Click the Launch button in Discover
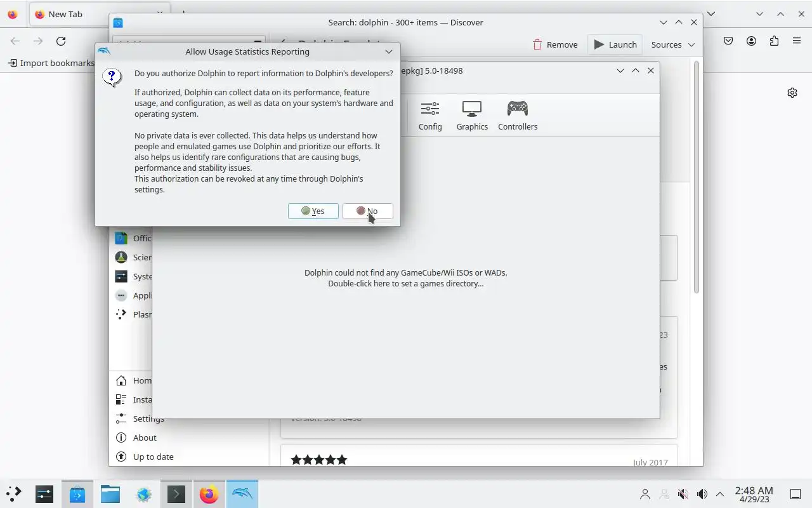This screenshot has width=812, height=508. click(x=615, y=44)
